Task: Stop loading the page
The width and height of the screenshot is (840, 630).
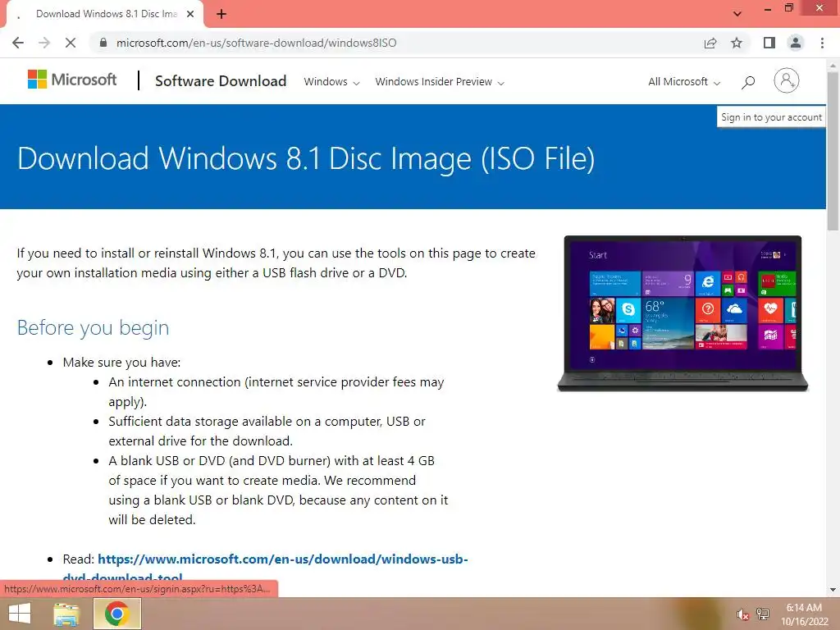Action: point(71,43)
